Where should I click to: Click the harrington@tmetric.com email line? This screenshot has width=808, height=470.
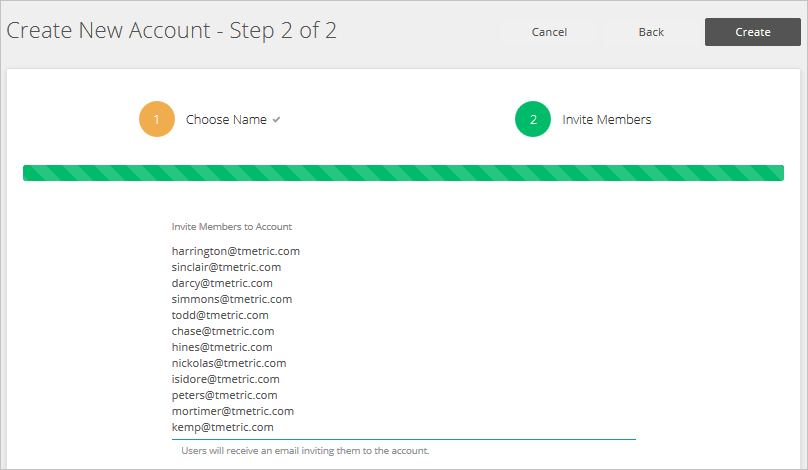235,251
